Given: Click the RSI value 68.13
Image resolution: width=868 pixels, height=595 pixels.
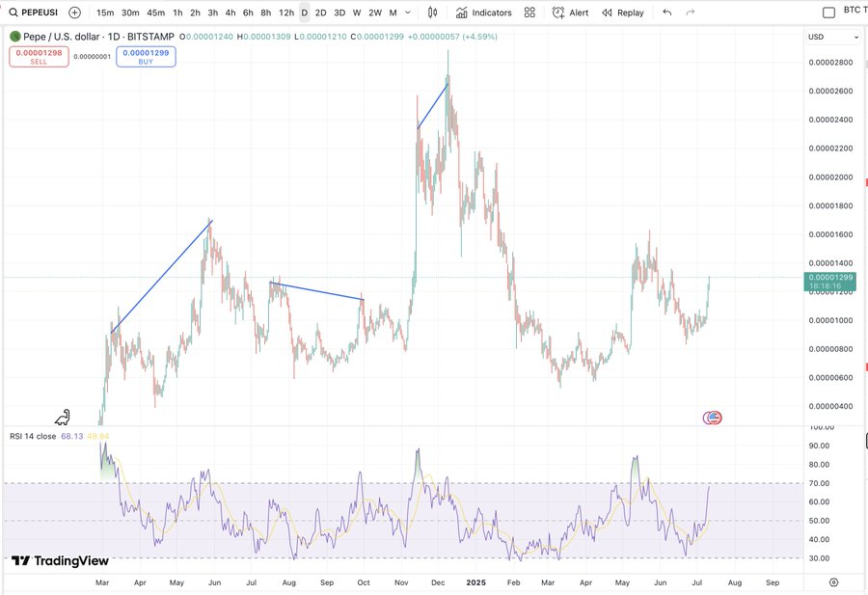Looking at the screenshot, I should click(72, 436).
